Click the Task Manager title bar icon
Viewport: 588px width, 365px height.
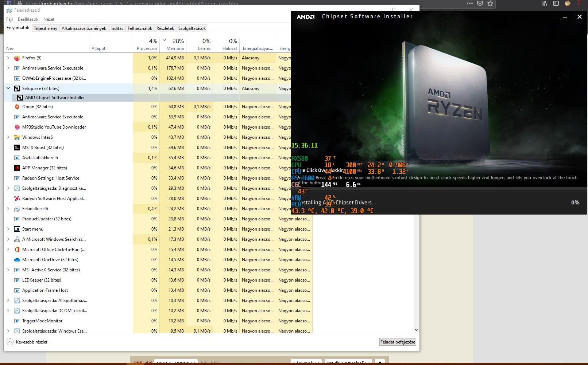[9, 10]
